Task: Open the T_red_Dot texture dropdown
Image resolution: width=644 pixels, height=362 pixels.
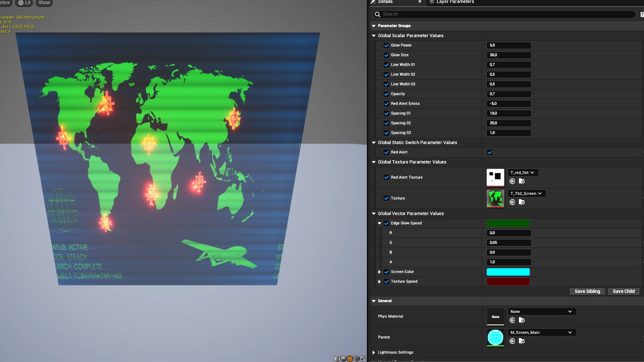Action: 523,172
